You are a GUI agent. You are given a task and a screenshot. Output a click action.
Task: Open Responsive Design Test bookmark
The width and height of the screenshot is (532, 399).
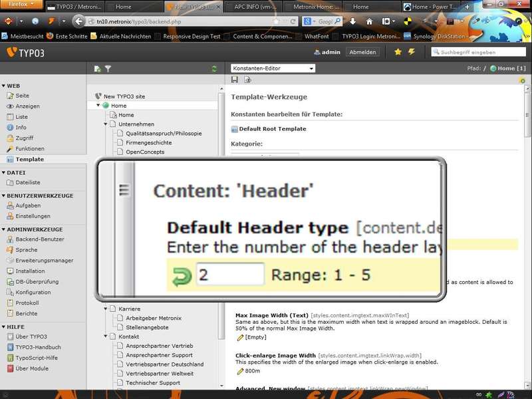pos(188,37)
